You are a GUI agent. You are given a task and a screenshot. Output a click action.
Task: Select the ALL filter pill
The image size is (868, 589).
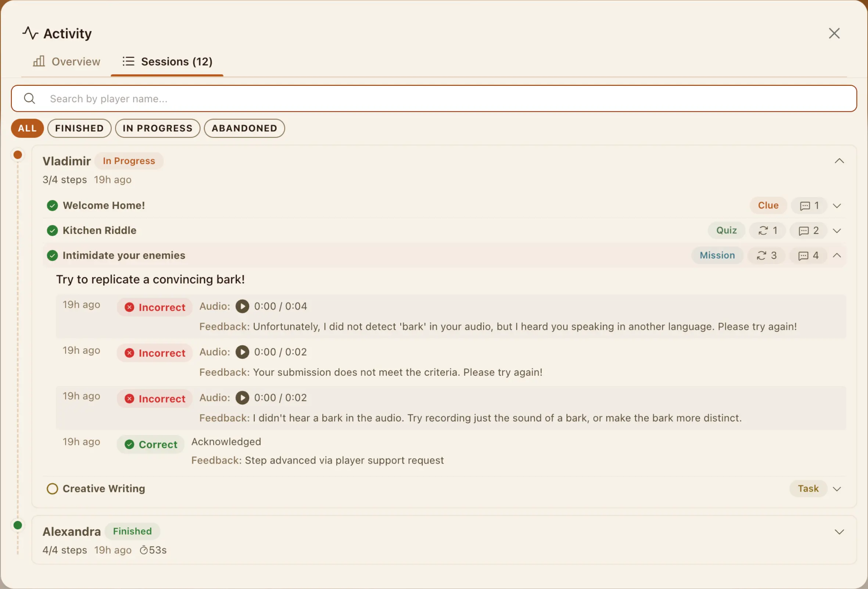(27, 128)
